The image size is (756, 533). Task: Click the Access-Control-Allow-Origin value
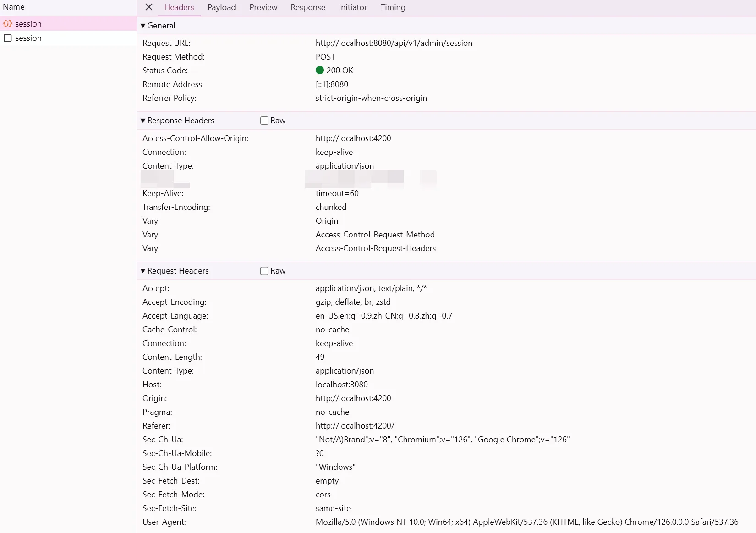pos(353,138)
